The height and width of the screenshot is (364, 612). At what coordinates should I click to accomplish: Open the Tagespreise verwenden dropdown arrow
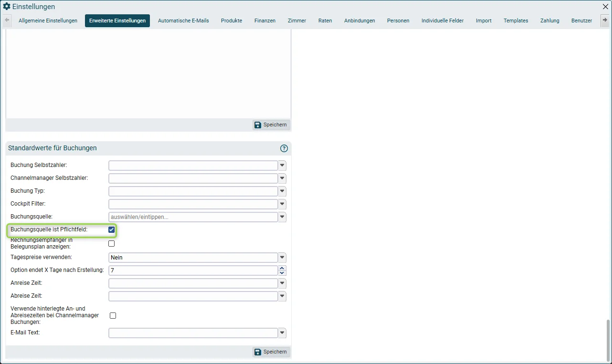[282, 258]
